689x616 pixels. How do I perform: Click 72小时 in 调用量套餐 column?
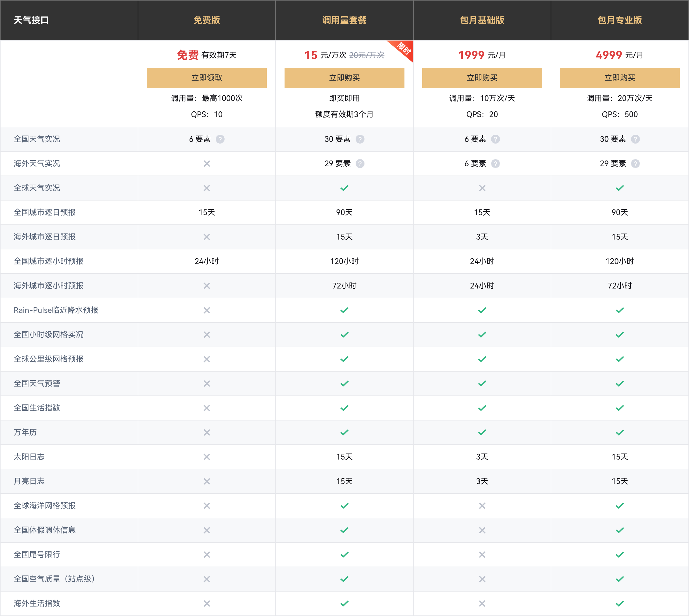click(344, 286)
